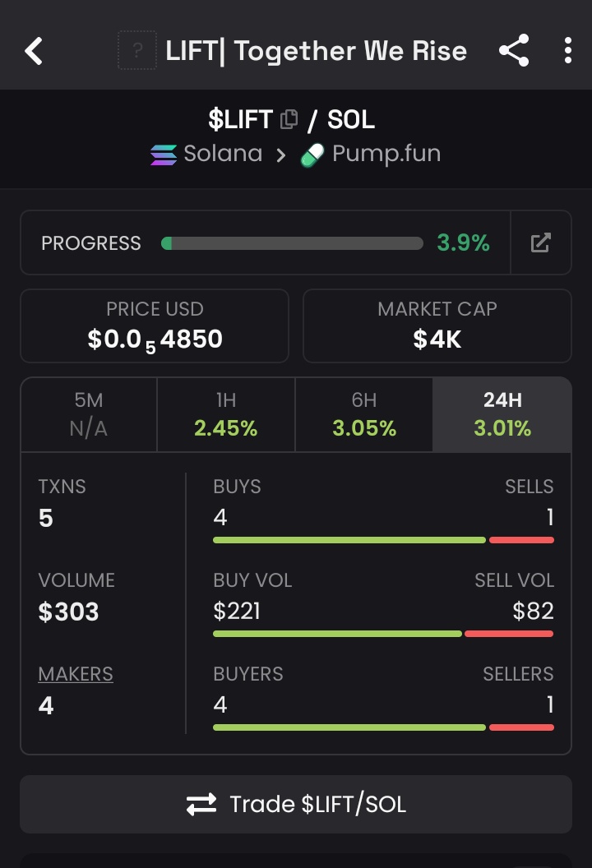Screen dimensions: 592x868
Task: Click the Solana chain logo
Action: 164,155
